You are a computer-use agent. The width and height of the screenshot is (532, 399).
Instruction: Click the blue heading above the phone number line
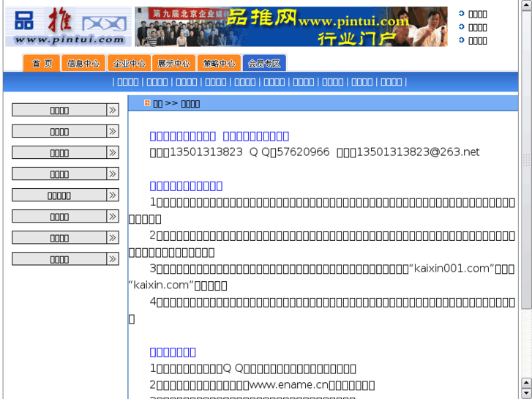click(220, 136)
